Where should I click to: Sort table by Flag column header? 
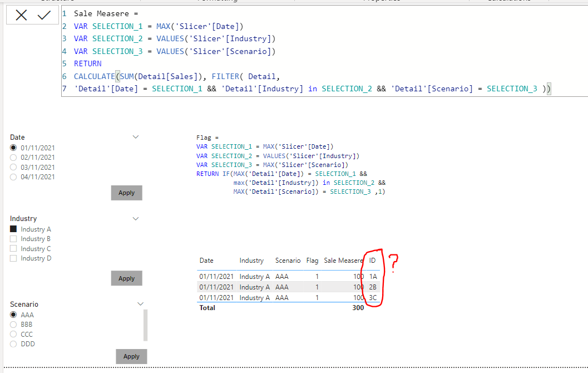point(313,261)
